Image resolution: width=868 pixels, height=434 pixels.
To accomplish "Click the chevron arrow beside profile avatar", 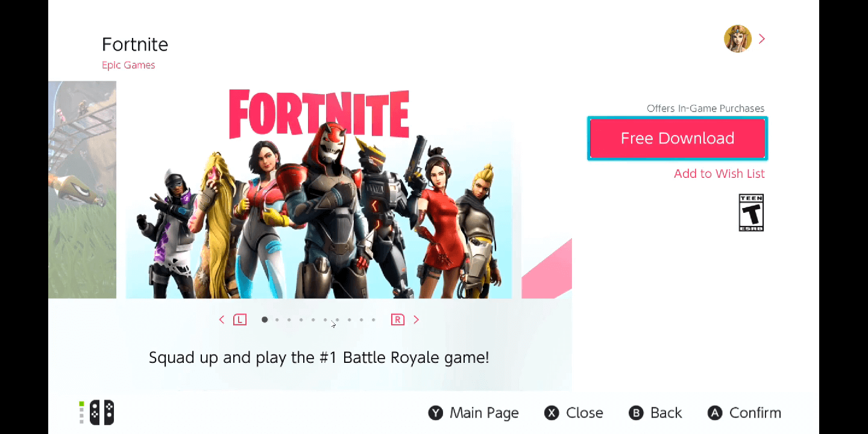I will [762, 39].
